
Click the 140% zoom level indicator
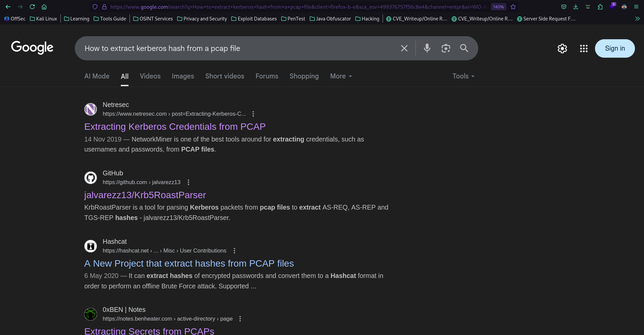[498, 7]
